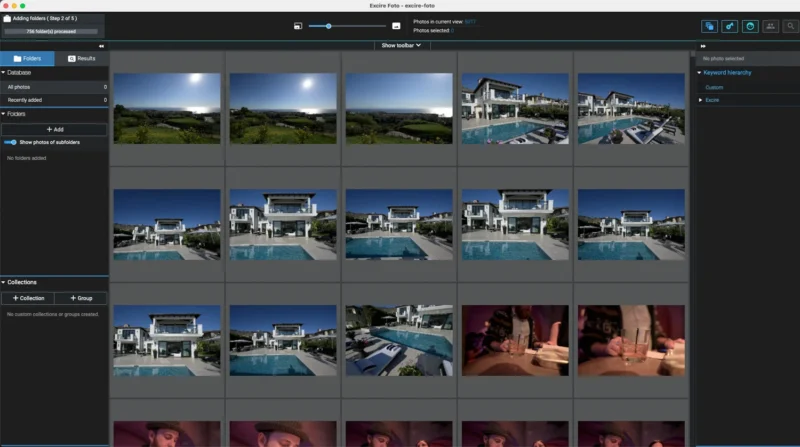Select All photos in Database
Viewport: 800px width, 447px height.
point(54,87)
